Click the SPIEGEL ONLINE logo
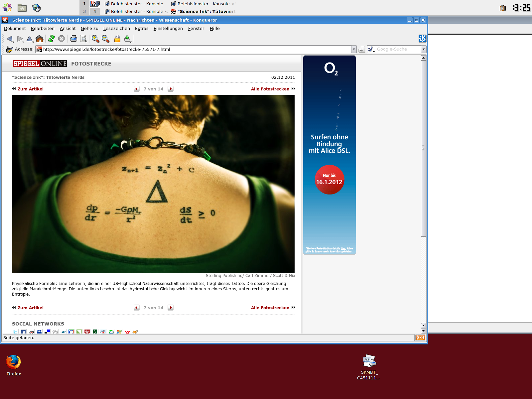Image resolution: width=532 pixels, height=399 pixels. [40, 64]
